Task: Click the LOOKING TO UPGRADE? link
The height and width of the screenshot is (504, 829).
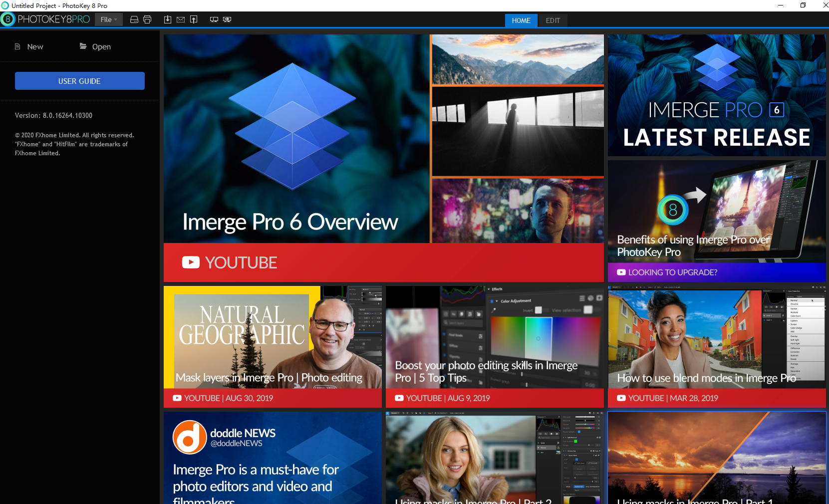Action: tap(672, 272)
